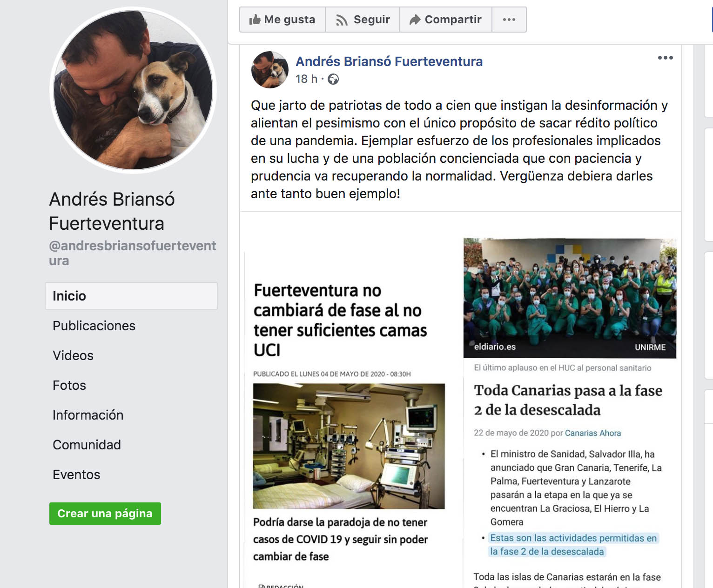Open the page's three-dot more options menu
This screenshot has width=713, height=588.
tap(509, 20)
